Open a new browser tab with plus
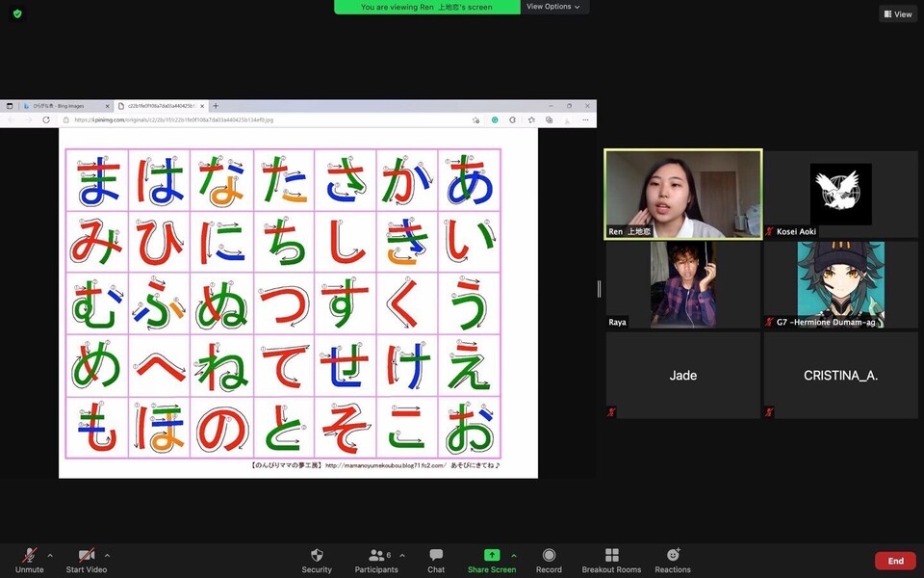The image size is (924, 578). (x=216, y=106)
